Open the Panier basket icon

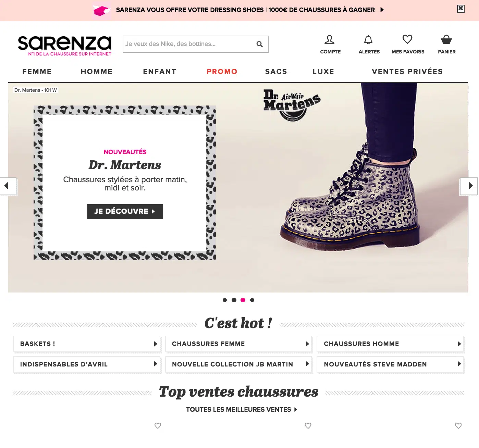click(446, 40)
